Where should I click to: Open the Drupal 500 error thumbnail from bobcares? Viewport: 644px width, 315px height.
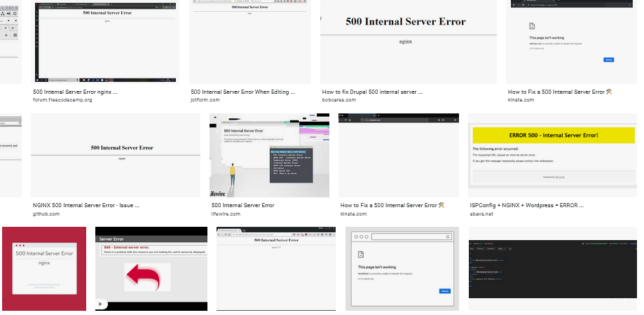pyautogui.click(x=409, y=42)
